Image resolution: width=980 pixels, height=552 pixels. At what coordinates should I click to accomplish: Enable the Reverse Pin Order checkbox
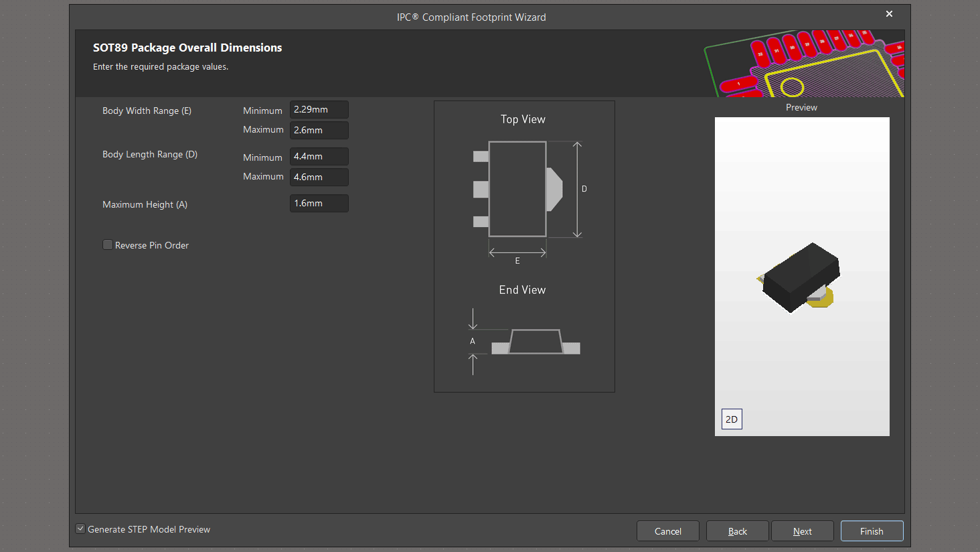click(108, 245)
